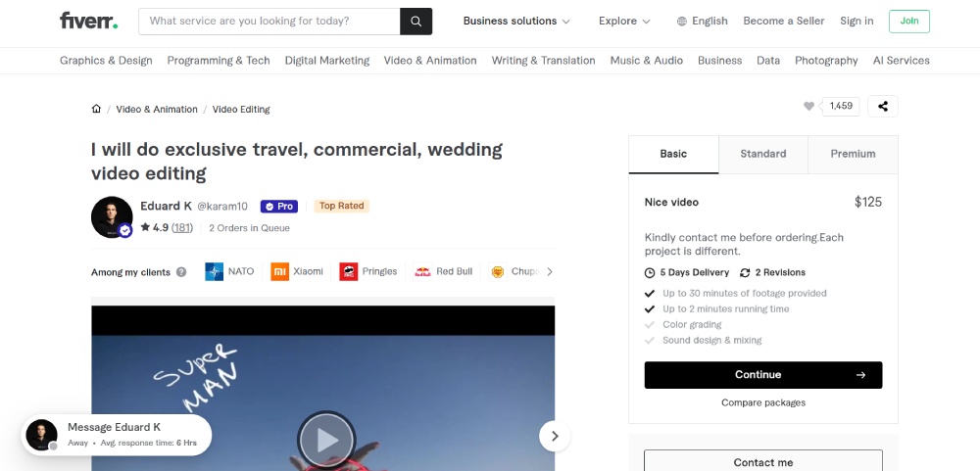The image size is (980, 471).
Task: Click the Top Rated badge
Action: (341, 206)
